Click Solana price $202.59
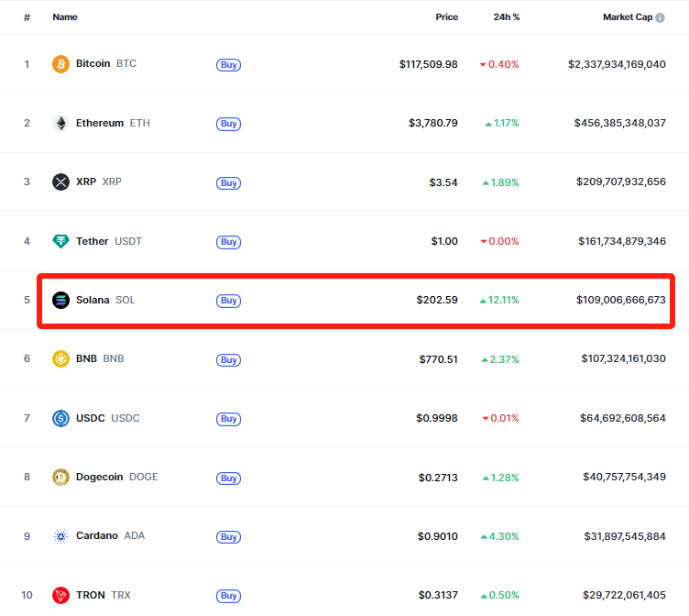 click(x=437, y=300)
